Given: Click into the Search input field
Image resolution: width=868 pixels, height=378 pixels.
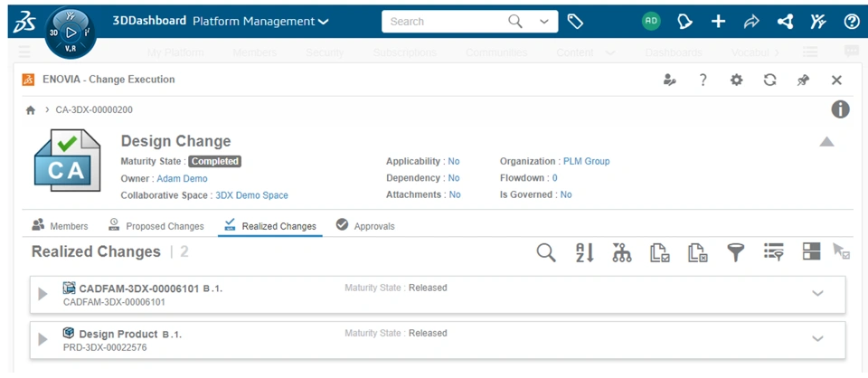Looking at the screenshot, I should click(x=443, y=21).
